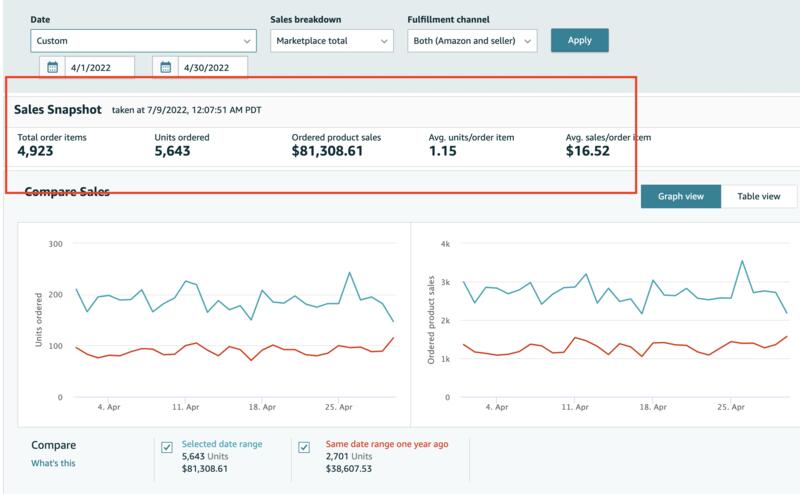800x494 pixels.
Task: Open the Fulfillment channel dropdown
Action: click(472, 41)
